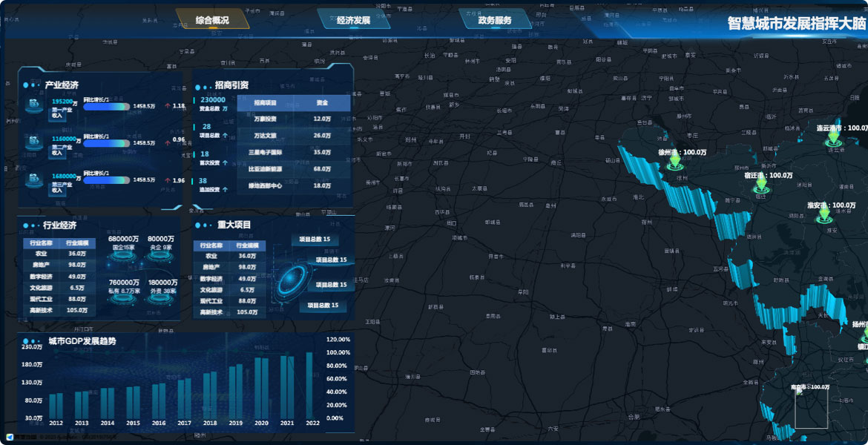The image size is (868, 445).
Task: Select the 淮安市 map marker
Action: coord(823,214)
